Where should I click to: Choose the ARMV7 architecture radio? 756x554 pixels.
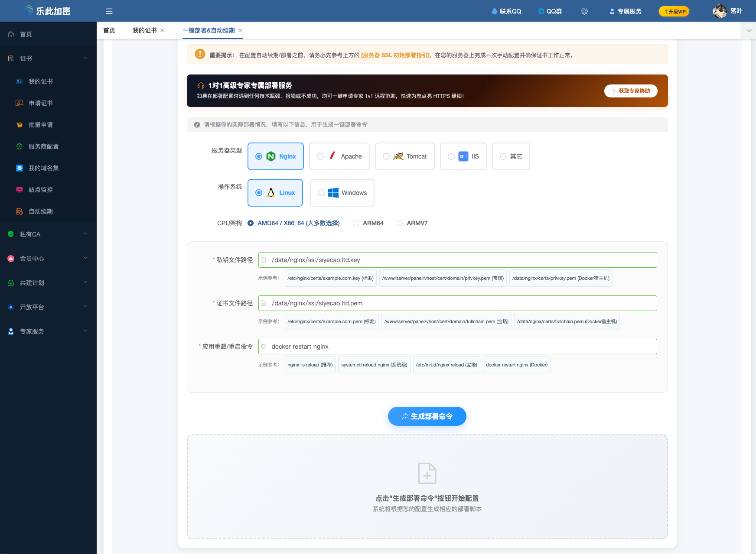(400, 223)
